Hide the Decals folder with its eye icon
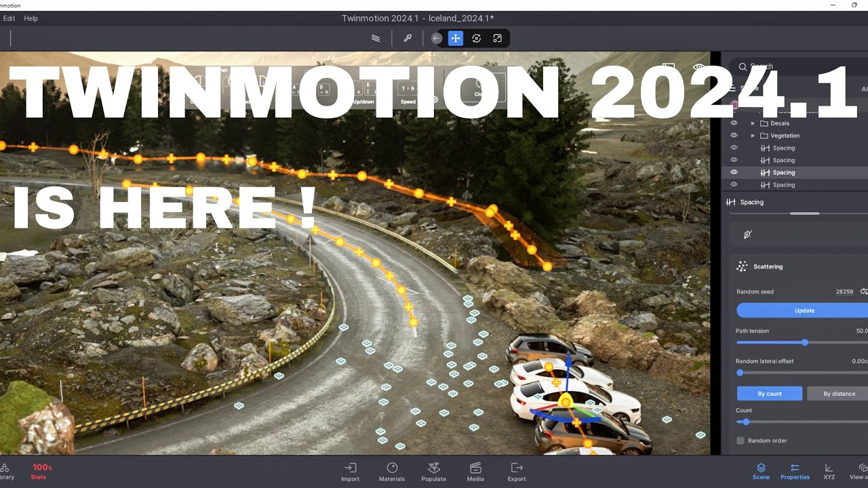 click(x=734, y=123)
